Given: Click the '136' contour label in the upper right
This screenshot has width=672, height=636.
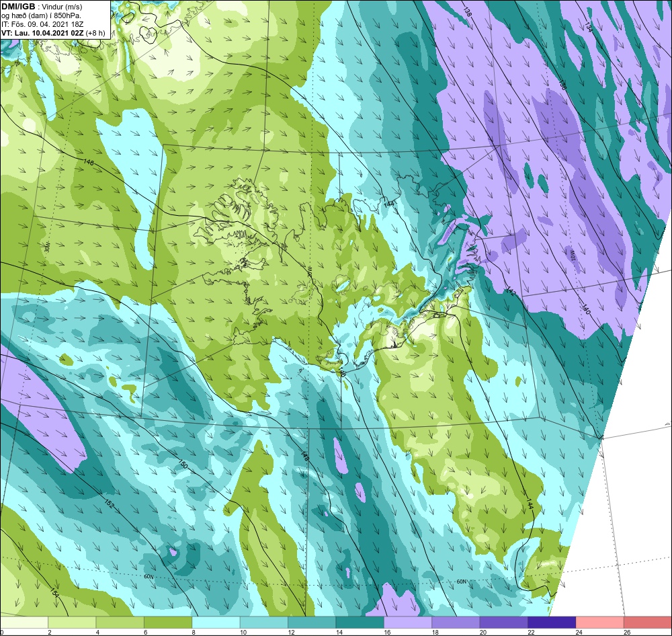Looking at the screenshot, I should pyautogui.click(x=563, y=85).
